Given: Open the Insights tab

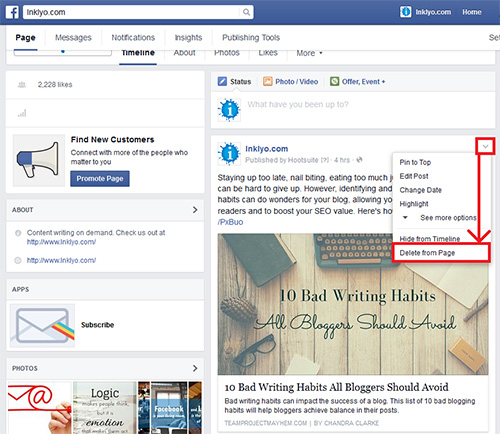Looking at the screenshot, I should pos(188,38).
